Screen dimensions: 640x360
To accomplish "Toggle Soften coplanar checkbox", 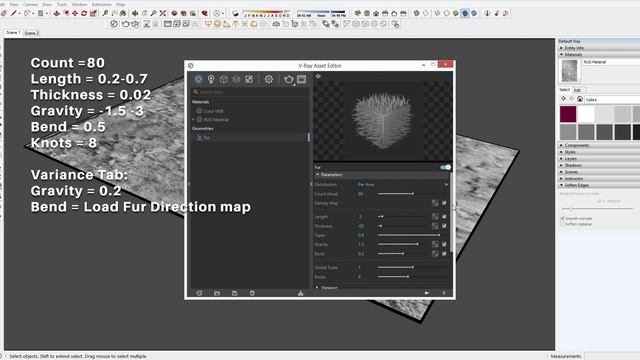I will [x=562, y=224].
